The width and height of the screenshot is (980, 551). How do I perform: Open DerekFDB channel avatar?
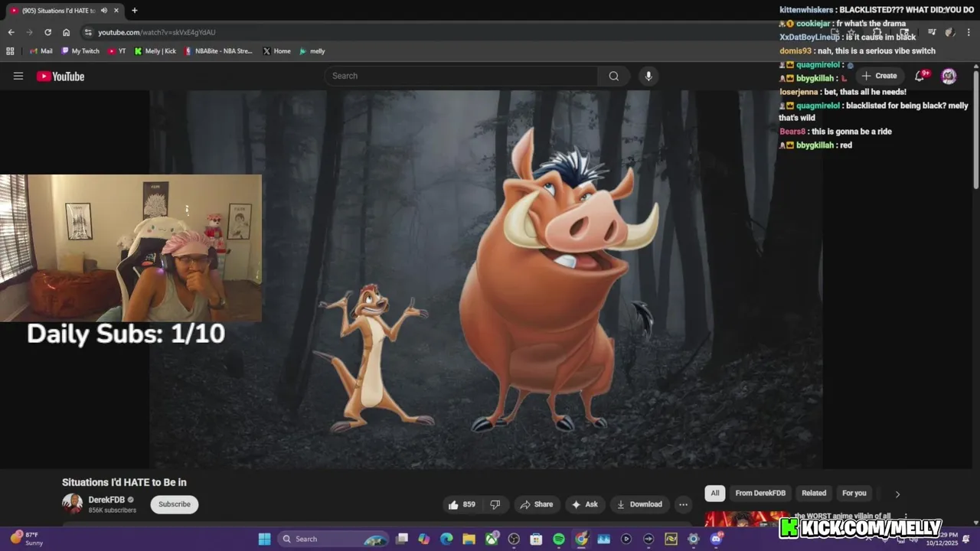click(x=72, y=504)
